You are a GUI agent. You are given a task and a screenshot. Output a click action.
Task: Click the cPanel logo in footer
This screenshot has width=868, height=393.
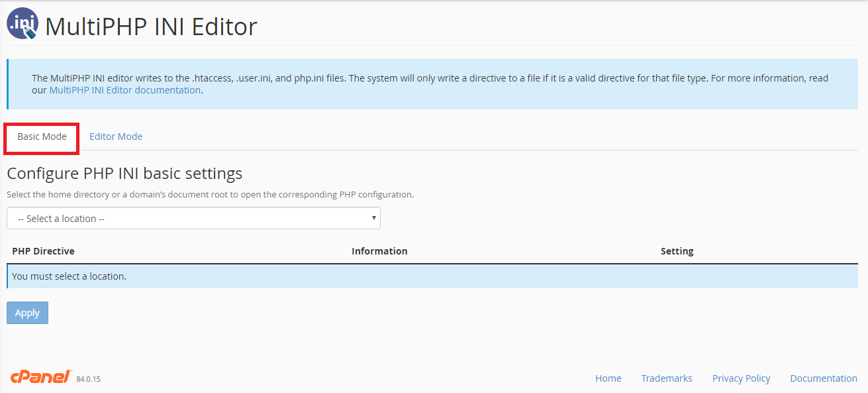41,377
